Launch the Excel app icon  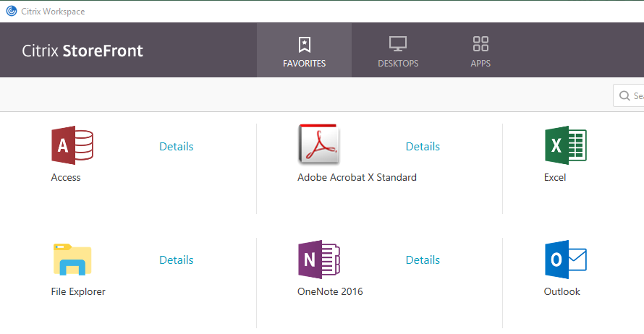click(x=566, y=145)
